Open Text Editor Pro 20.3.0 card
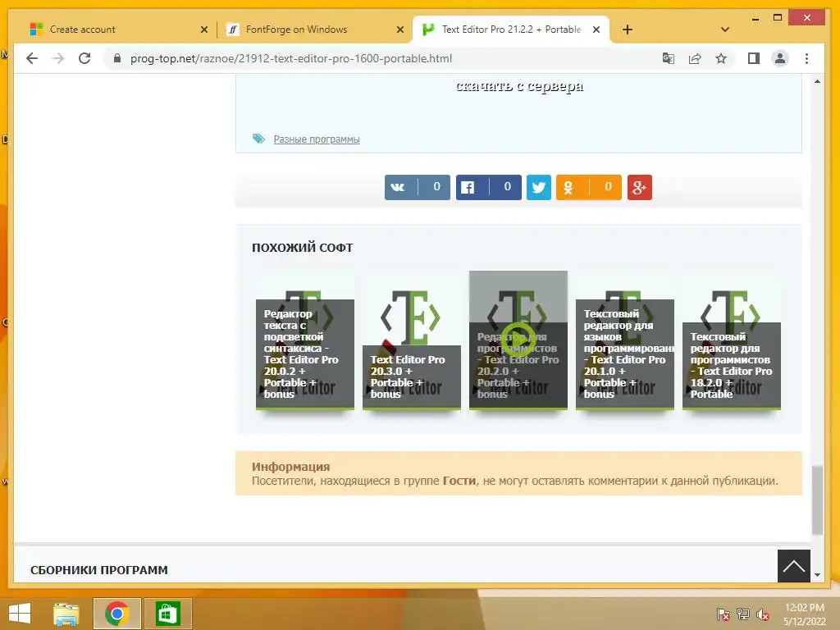The width and height of the screenshot is (840, 630). pyautogui.click(x=412, y=340)
